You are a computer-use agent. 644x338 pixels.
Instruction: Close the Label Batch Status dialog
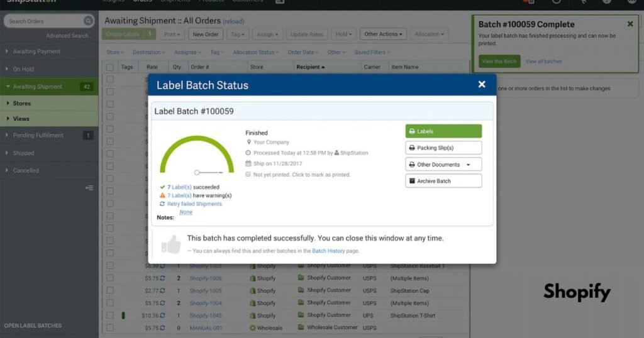click(482, 84)
